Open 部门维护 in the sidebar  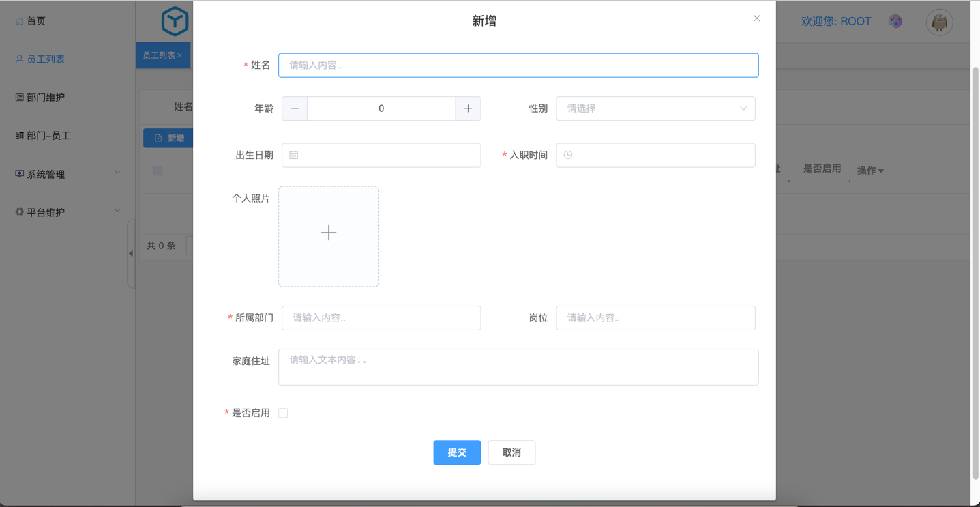[x=45, y=98]
